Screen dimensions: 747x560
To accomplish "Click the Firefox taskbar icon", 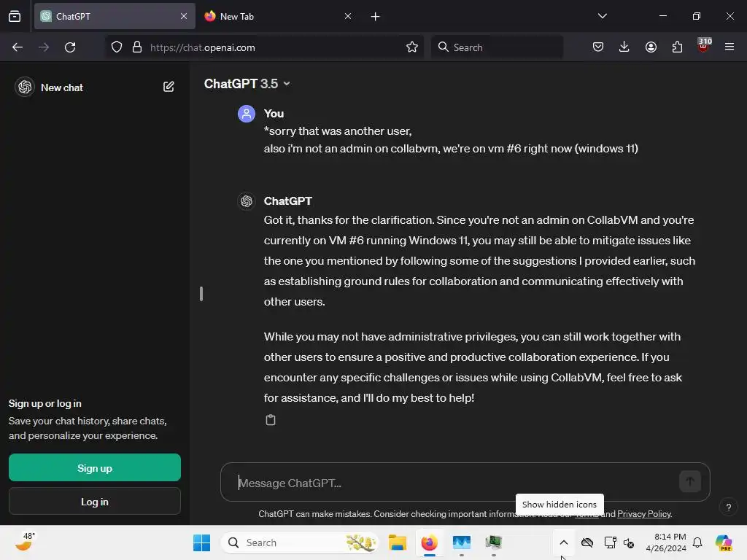I will pos(429,542).
